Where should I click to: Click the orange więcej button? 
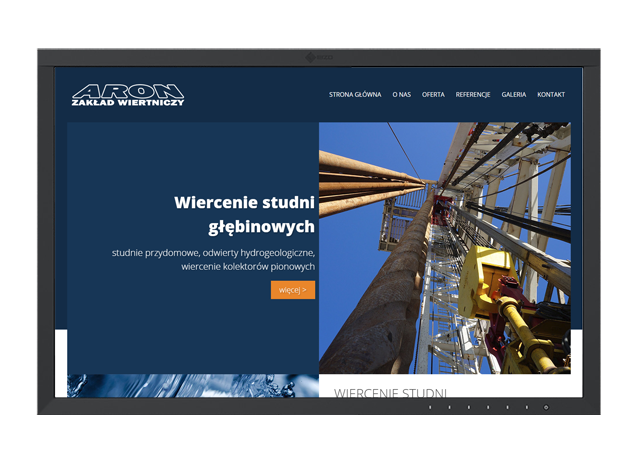pos(292,290)
